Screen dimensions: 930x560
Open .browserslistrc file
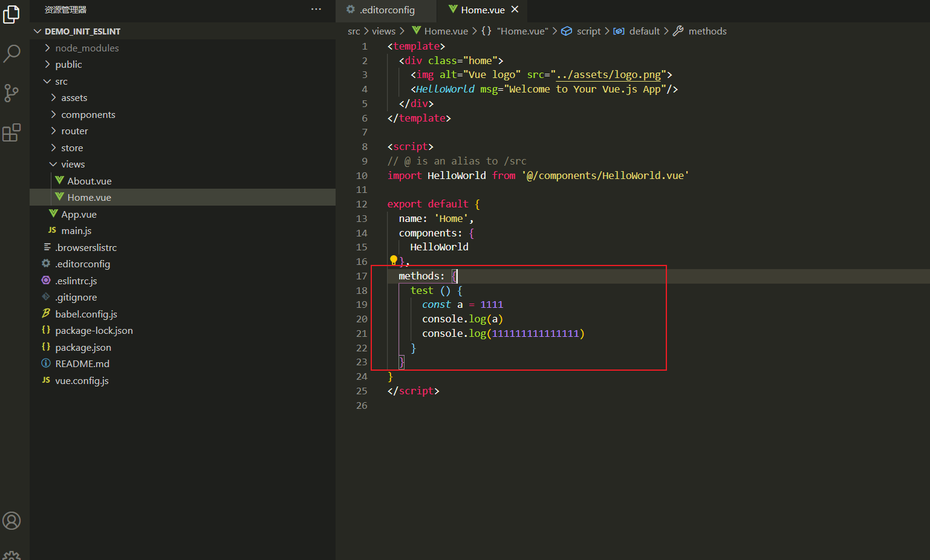[x=183, y=247]
